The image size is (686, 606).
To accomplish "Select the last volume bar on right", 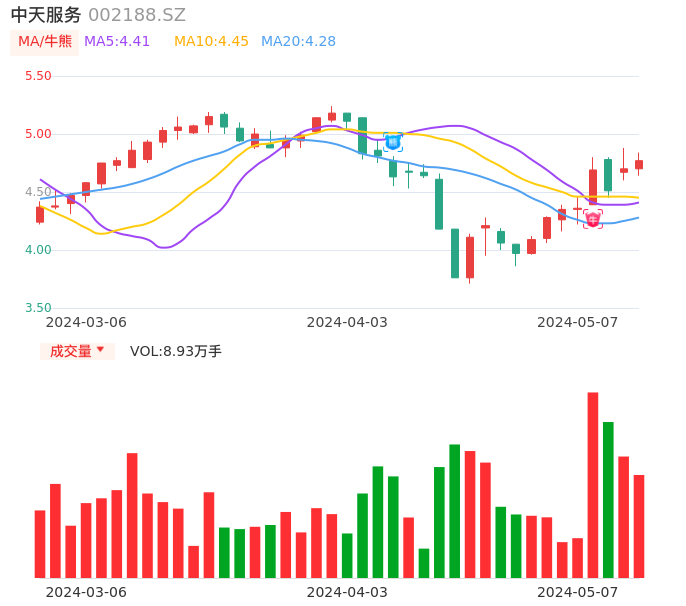I will click(639, 526).
